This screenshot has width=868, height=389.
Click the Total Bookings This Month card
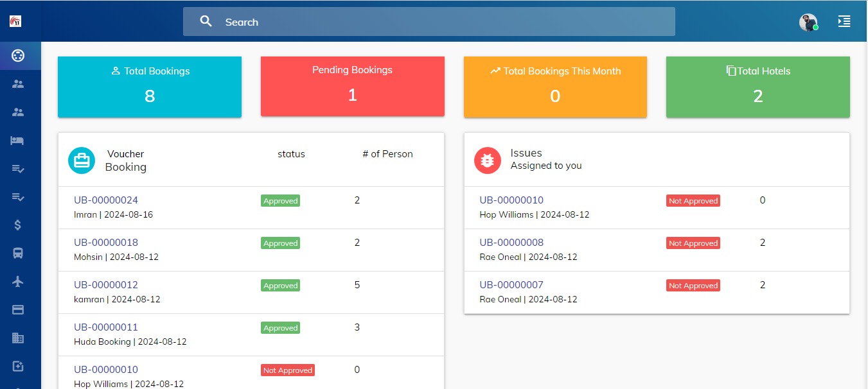[x=555, y=87]
